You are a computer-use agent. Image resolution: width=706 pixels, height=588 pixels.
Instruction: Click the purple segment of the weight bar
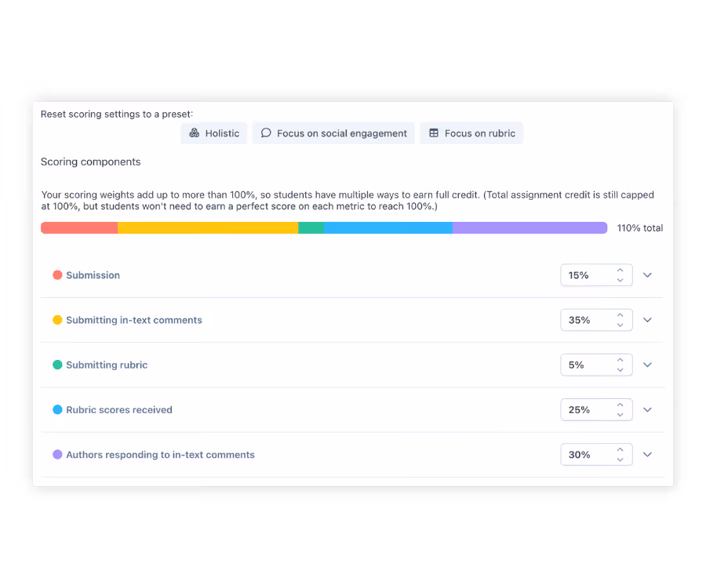(529, 227)
